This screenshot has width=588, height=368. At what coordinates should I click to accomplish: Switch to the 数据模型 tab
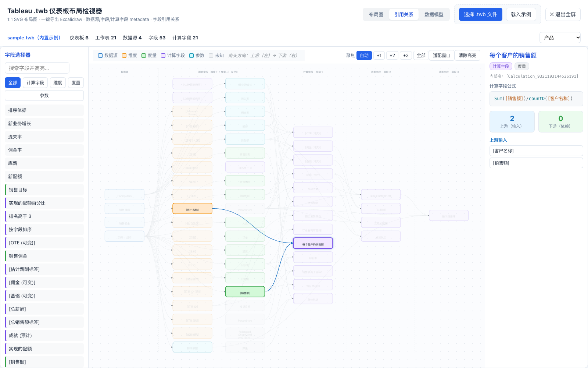click(434, 14)
